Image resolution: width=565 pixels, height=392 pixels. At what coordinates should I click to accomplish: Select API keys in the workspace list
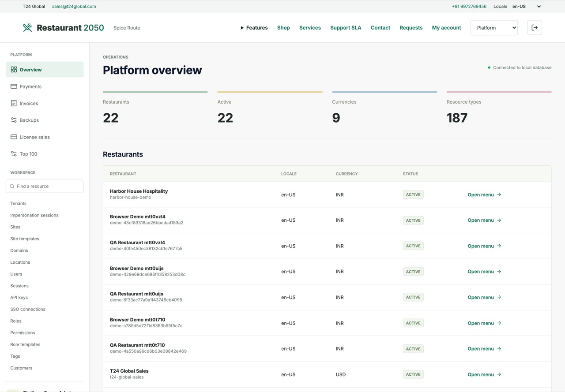click(19, 298)
